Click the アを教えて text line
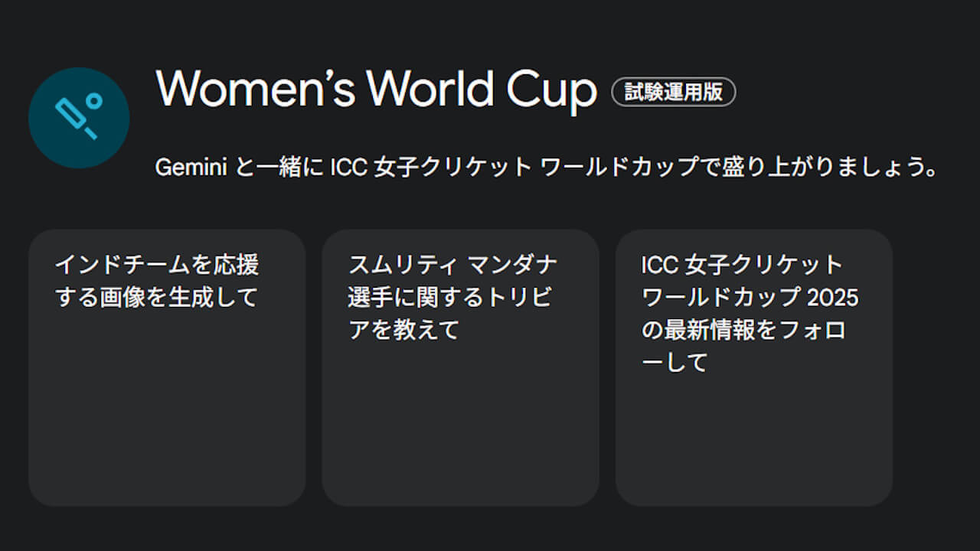 click(x=403, y=329)
